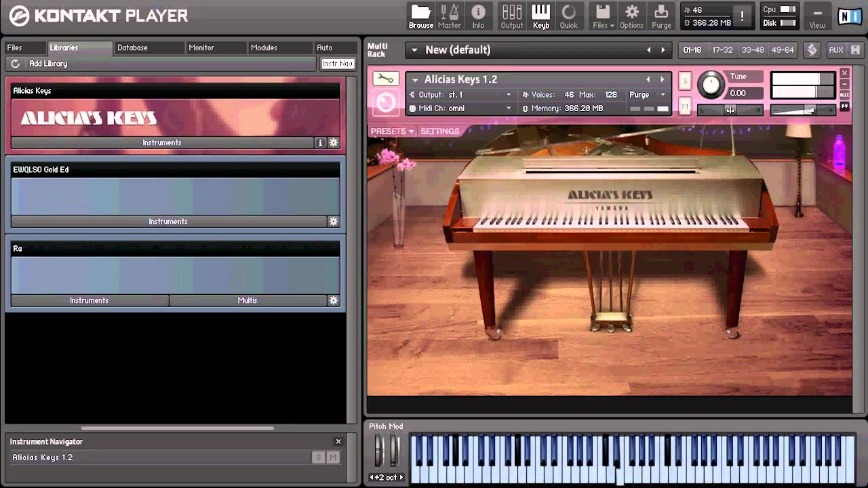
Task: Click the Tune knob
Action: pos(711,85)
